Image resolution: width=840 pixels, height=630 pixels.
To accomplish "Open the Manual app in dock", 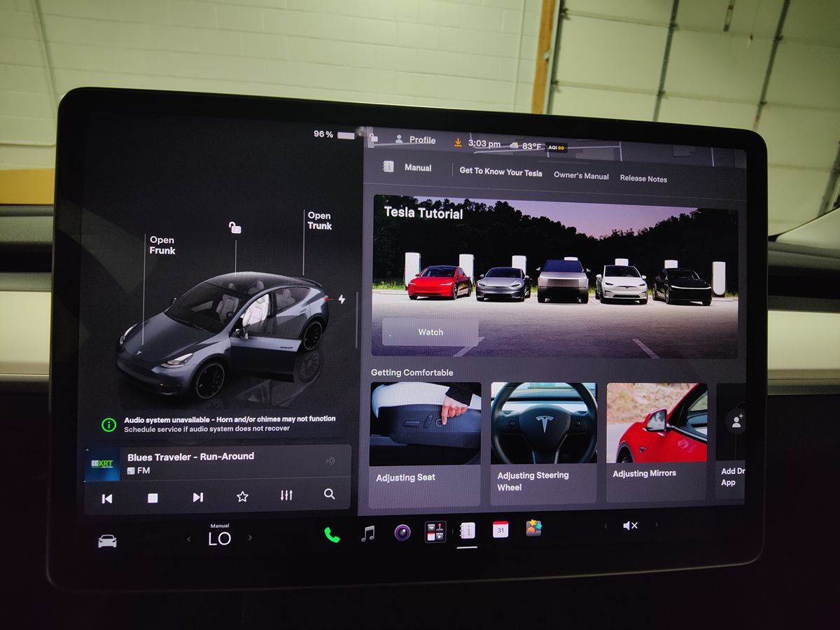I will point(467,530).
